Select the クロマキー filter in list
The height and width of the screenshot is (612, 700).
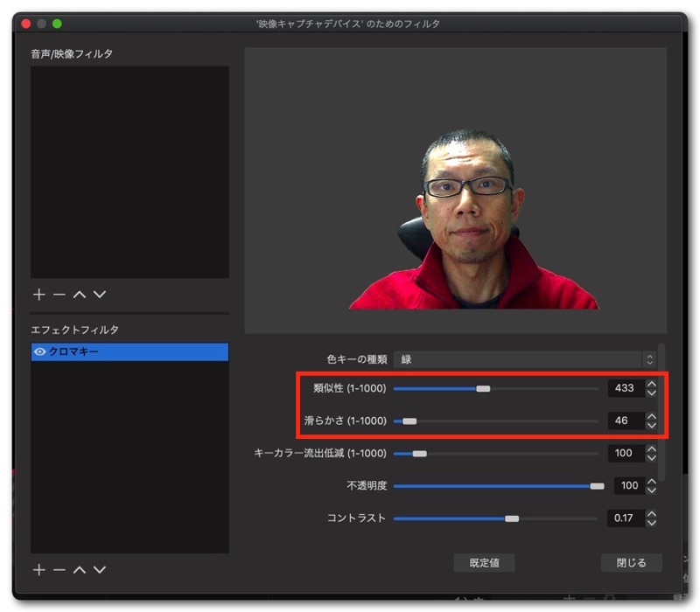(131, 351)
